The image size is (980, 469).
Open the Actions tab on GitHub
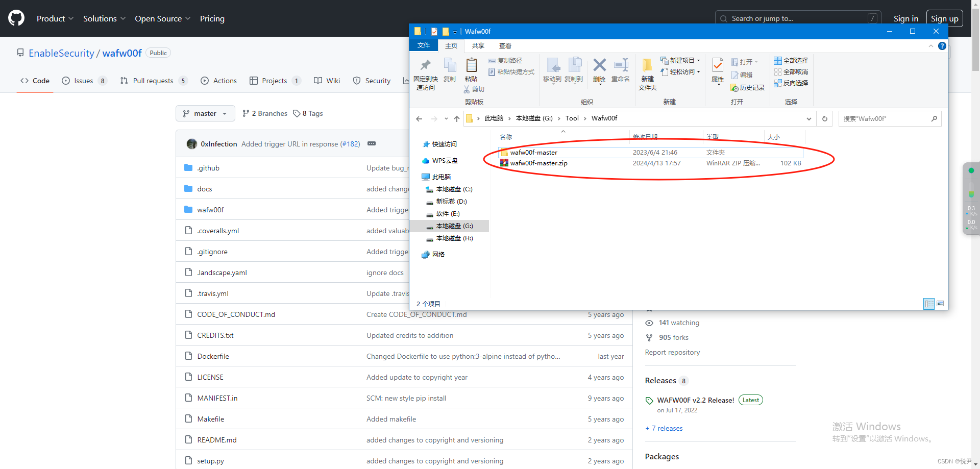click(219, 81)
